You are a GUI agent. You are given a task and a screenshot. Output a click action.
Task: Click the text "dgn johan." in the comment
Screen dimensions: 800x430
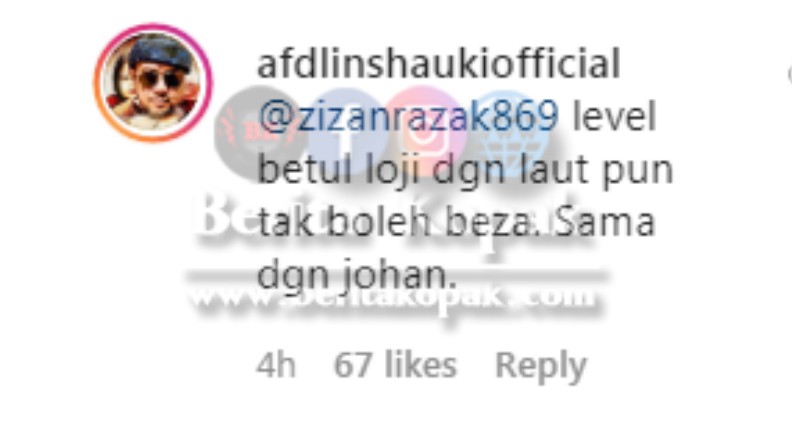[x=357, y=277]
